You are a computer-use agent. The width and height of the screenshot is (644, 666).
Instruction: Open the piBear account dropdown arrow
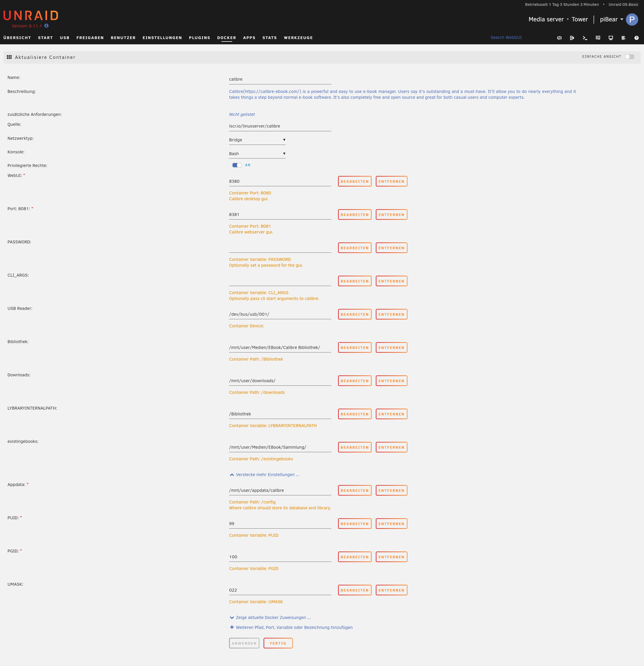(622, 19)
